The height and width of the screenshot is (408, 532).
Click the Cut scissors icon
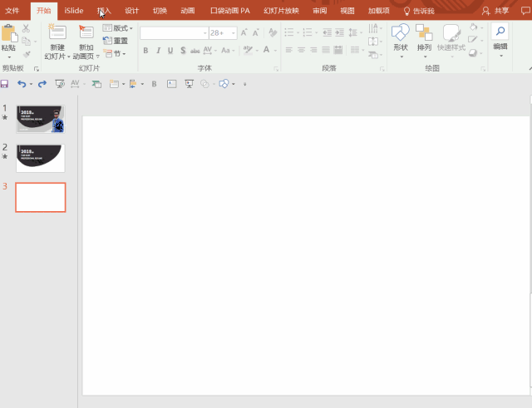26,28
